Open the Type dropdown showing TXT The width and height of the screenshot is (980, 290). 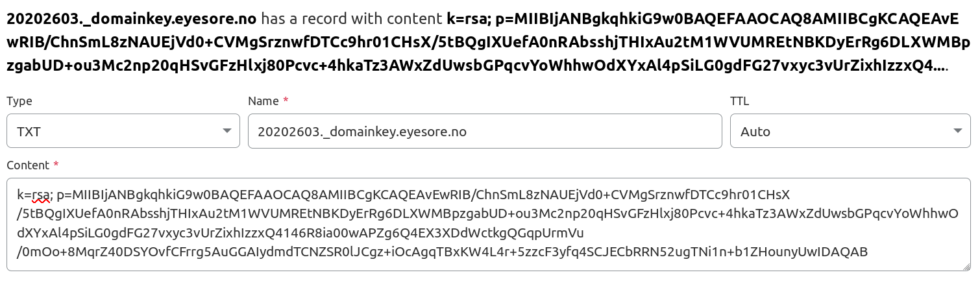point(123,132)
